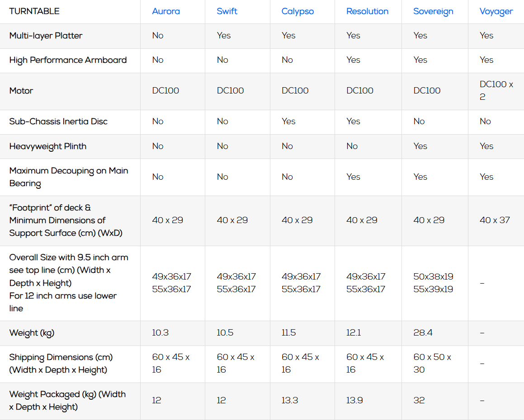The image size is (524, 420).
Task: Click Resolution's packaged weight 13.9
Action: pos(354,401)
